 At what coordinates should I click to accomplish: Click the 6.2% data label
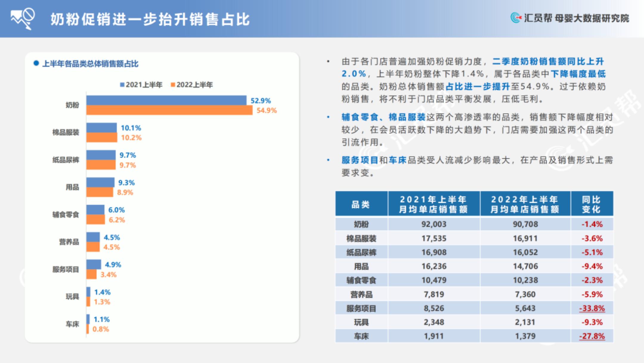coord(117,220)
